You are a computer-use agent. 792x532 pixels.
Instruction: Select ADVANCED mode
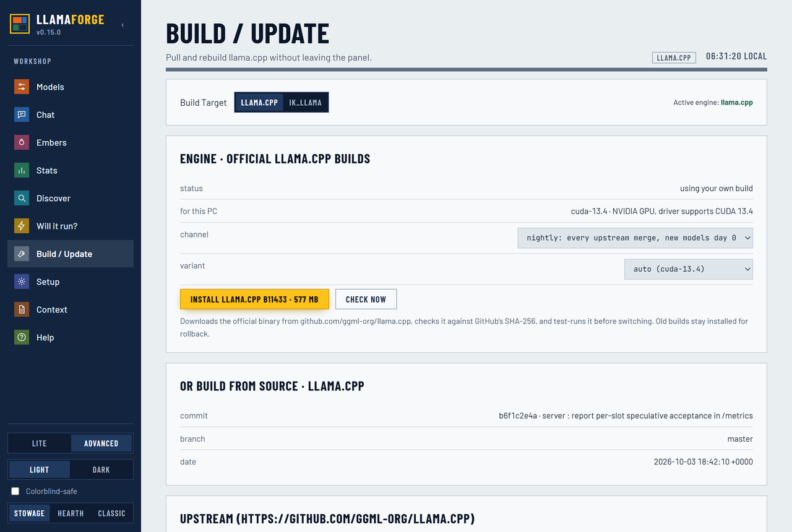(x=101, y=444)
